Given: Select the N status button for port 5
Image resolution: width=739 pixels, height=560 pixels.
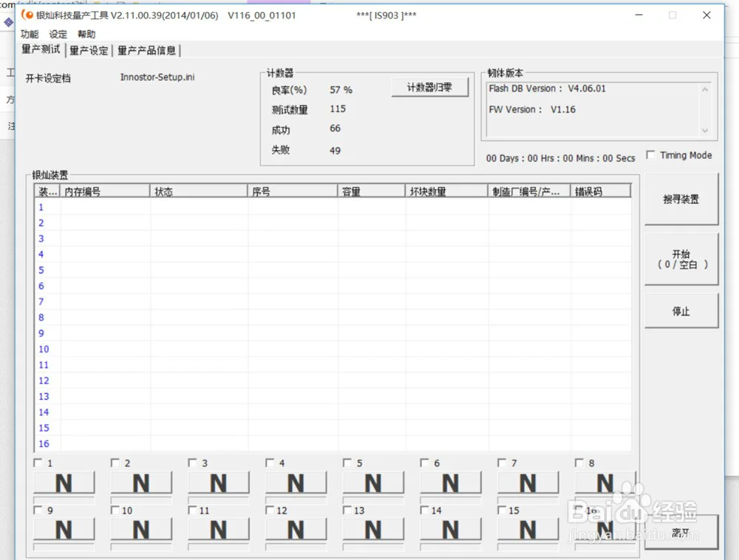Looking at the screenshot, I should click(x=373, y=482).
